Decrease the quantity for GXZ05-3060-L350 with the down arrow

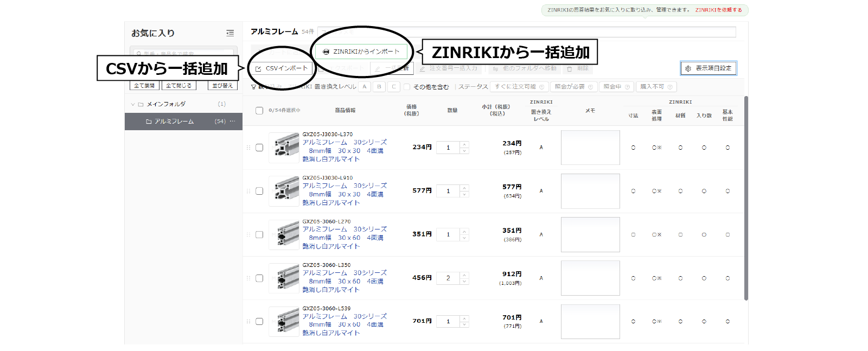point(464,281)
